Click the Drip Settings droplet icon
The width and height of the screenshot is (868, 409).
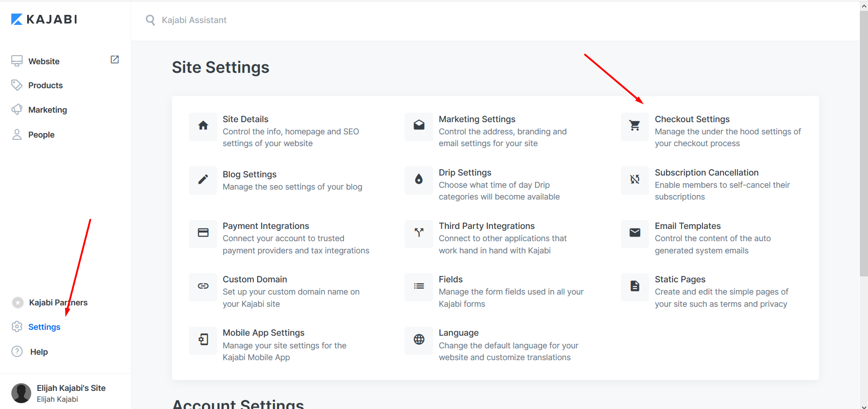point(419,179)
